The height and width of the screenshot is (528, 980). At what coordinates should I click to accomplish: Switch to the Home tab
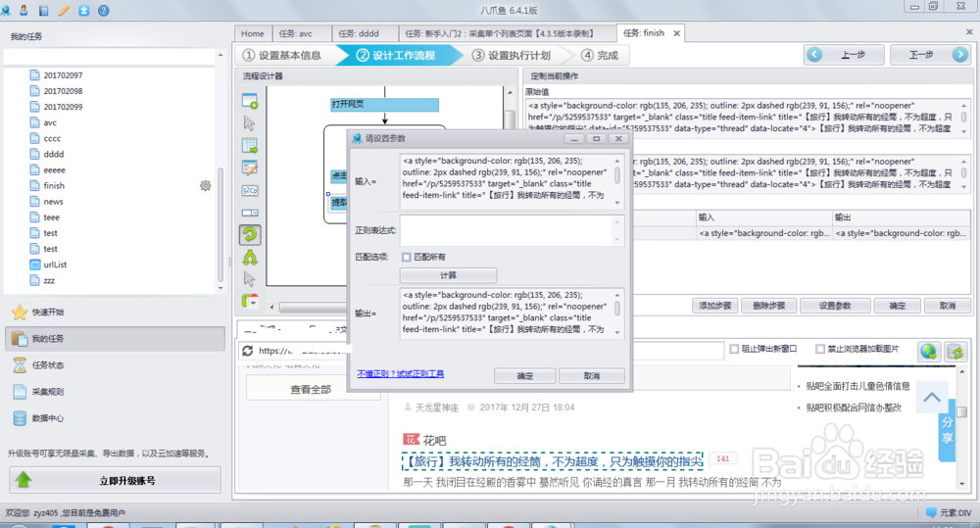(x=253, y=33)
